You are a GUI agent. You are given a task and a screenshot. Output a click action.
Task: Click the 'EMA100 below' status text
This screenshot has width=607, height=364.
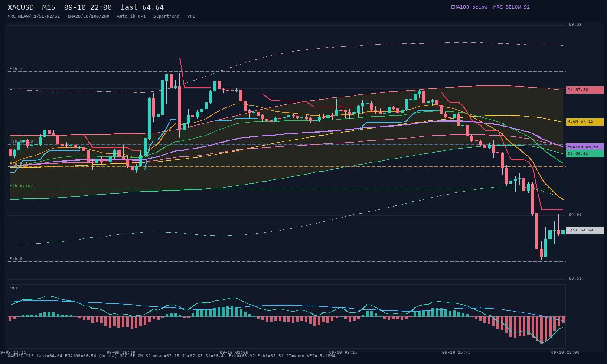point(469,7)
